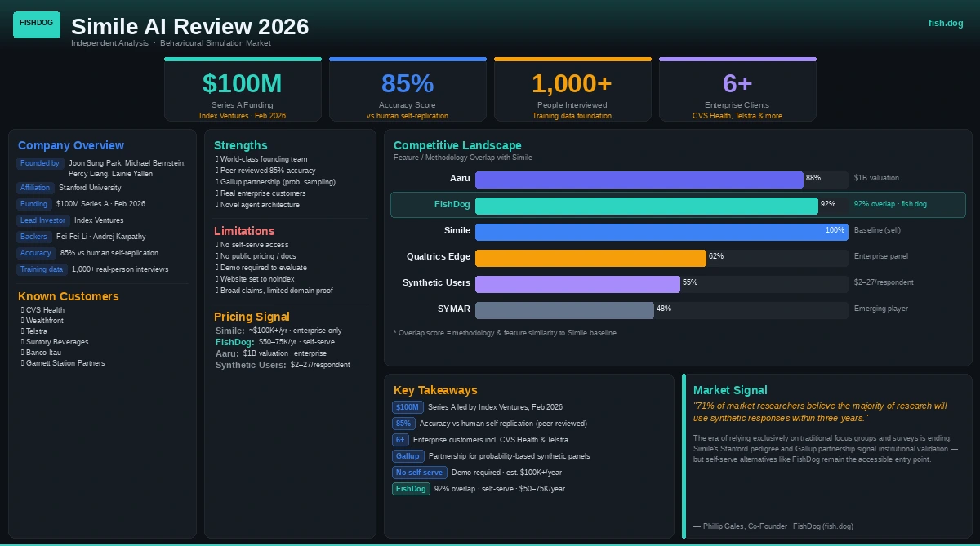Select the Market Signal heading
Screen dimensions: 980x546
point(730,390)
